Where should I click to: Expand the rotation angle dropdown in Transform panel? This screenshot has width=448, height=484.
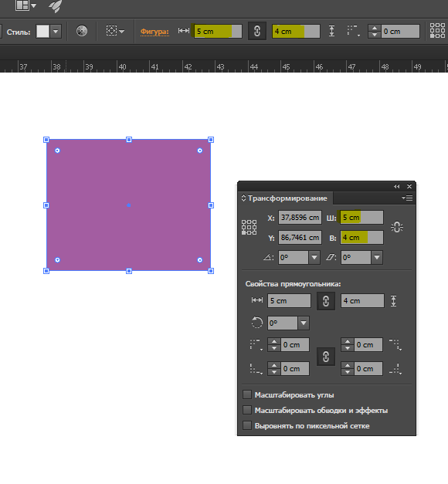314,257
